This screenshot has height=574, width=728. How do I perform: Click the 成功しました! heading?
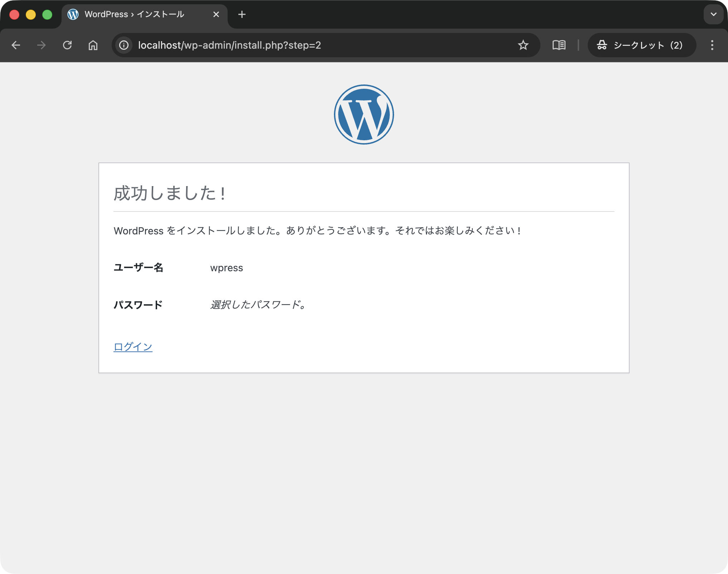pyautogui.click(x=170, y=194)
